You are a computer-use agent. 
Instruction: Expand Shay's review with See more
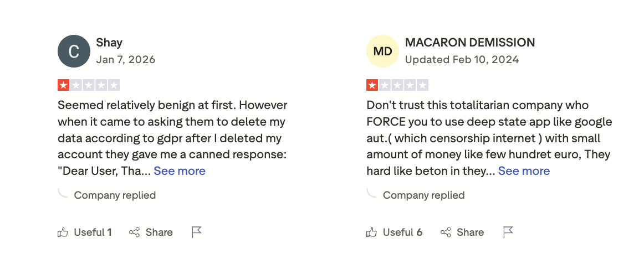point(180,171)
